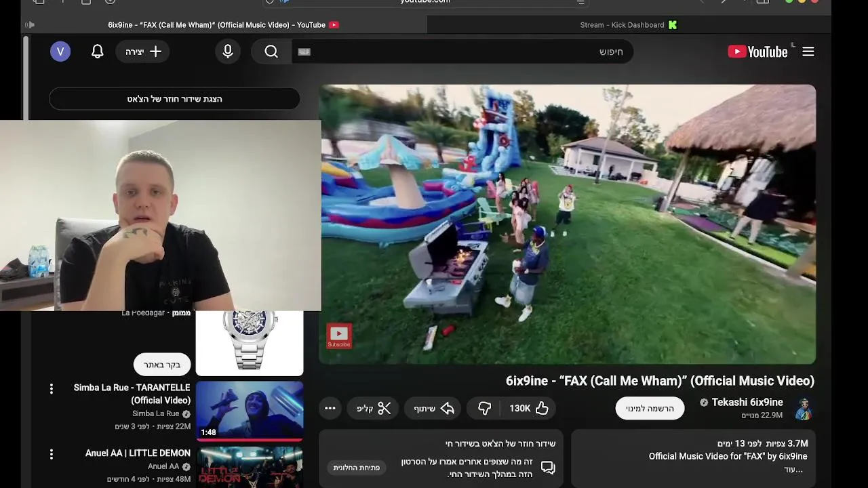This screenshot has width=868, height=488.
Task: Expand description with ...עוד
Action: (793, 469)
